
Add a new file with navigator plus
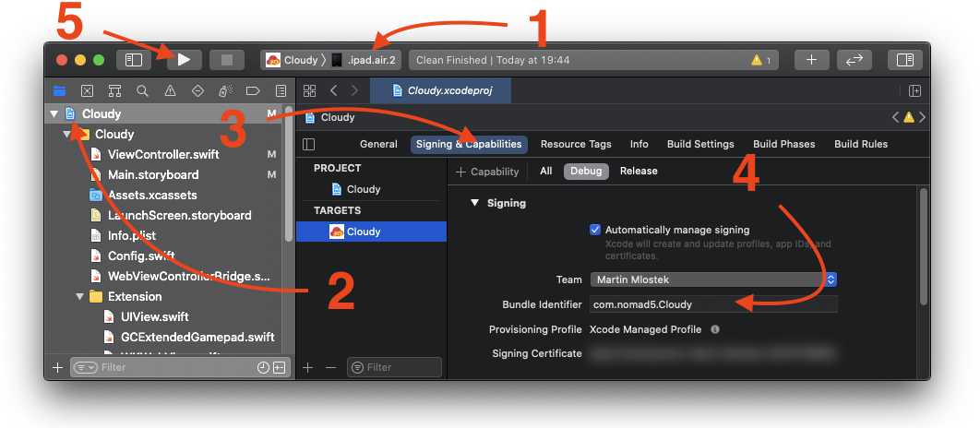click(x=57, y=367)
